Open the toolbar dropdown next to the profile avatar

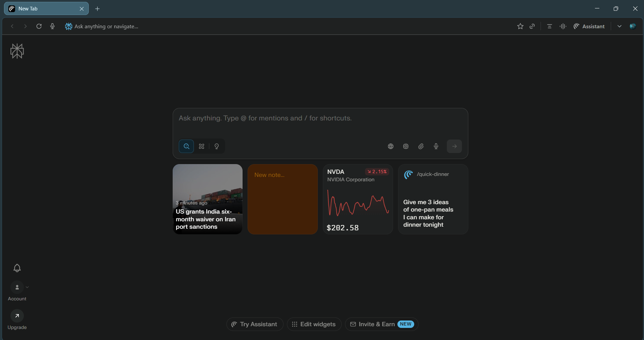[x=620, y=26]
